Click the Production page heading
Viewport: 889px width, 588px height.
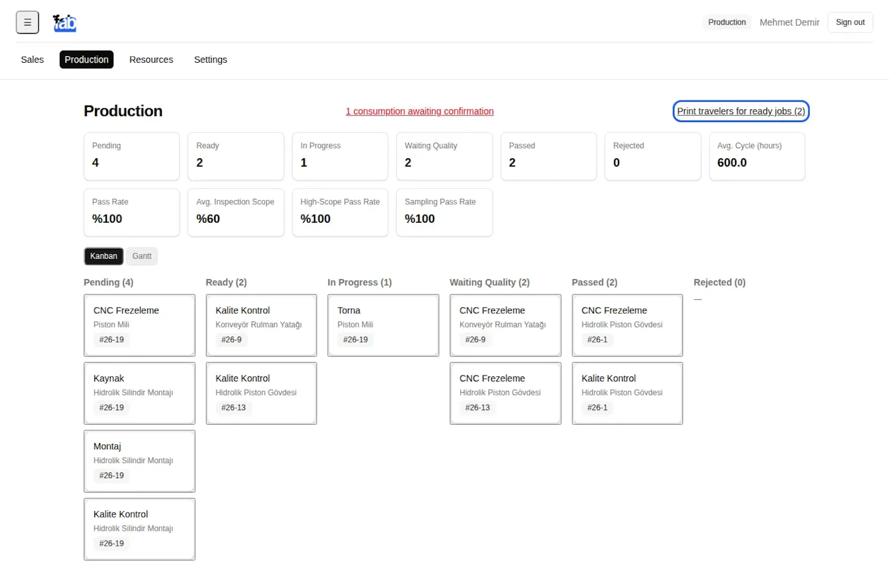[123, 111]
